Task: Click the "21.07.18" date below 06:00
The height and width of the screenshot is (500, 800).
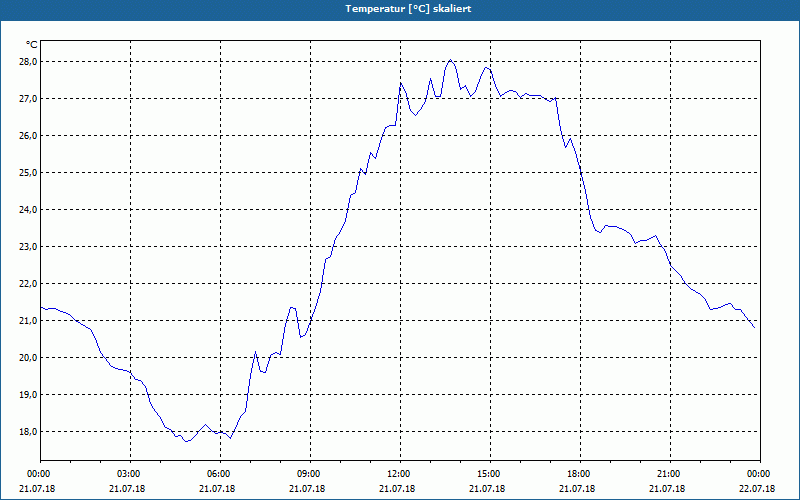Action: 217,489
